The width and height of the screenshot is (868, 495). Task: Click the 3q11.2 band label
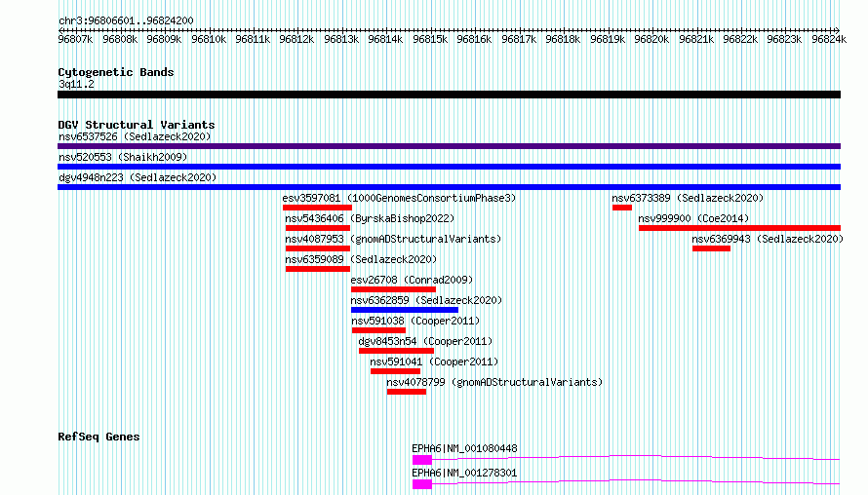pyautogui.click(x=76, y=84)
